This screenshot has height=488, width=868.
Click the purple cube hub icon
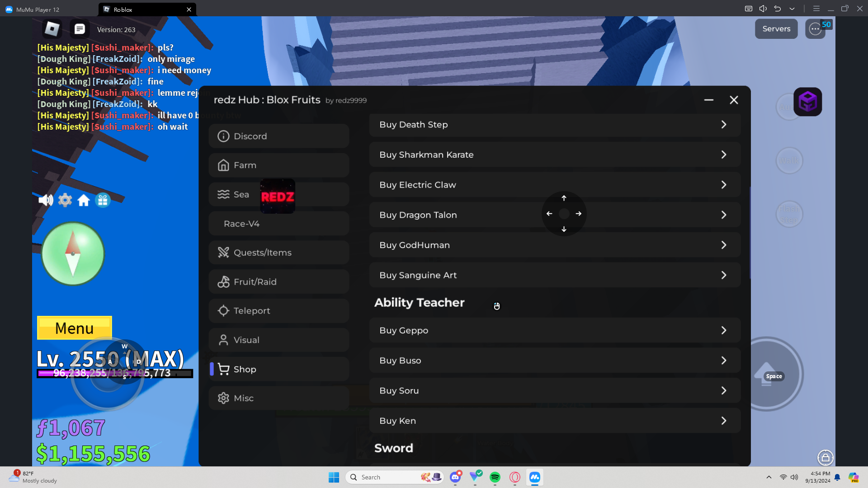[x=807, y=102]
